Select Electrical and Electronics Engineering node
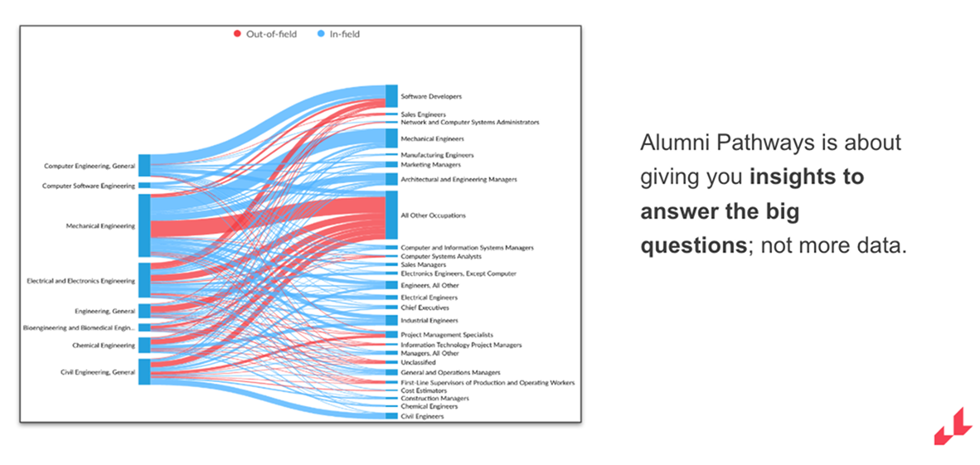 tap(144, 280)
